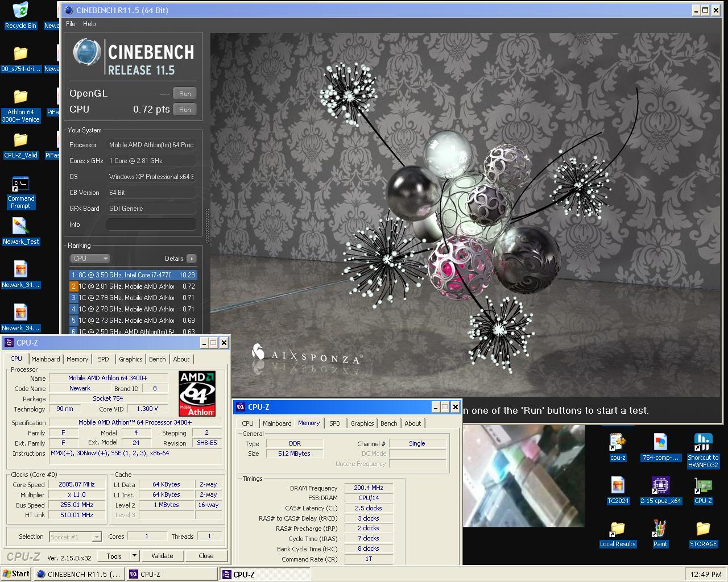
Task: Open the Cinebench File menu
Action: [x=71, y=24]
